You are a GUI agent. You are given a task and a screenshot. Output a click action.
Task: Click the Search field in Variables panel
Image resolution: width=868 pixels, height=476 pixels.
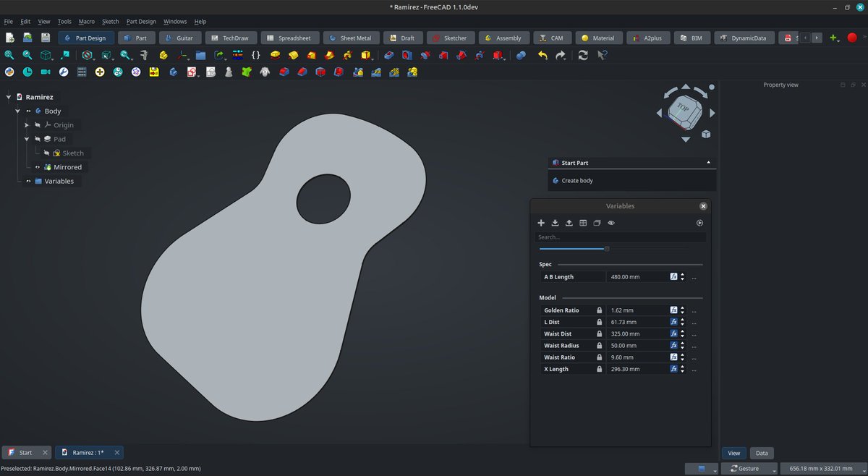click(x=621, y=237)
